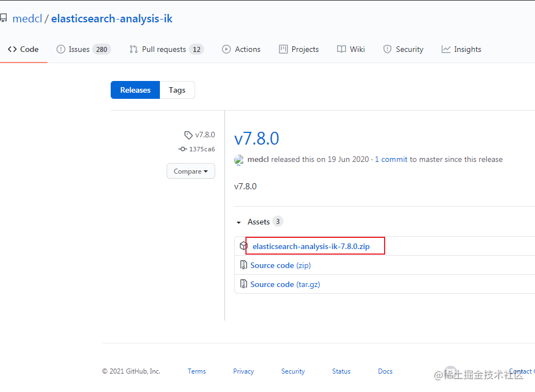
Task: Click the medcl author name in release info
Action: (258, 159)
